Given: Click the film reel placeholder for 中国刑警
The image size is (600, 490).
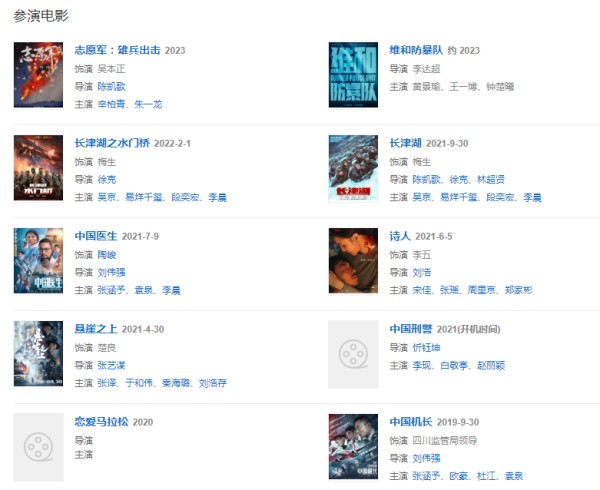Looking at the screenshot, I should click(x=353, y=354).
